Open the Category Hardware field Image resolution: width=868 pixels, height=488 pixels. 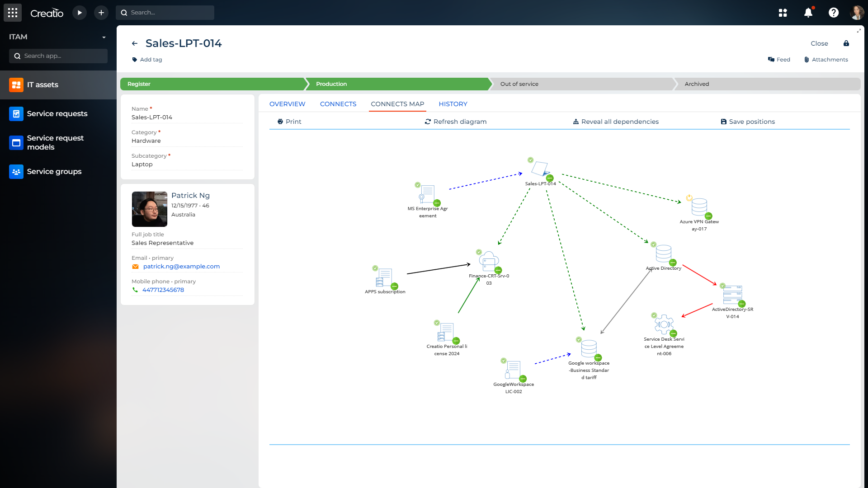187,141
